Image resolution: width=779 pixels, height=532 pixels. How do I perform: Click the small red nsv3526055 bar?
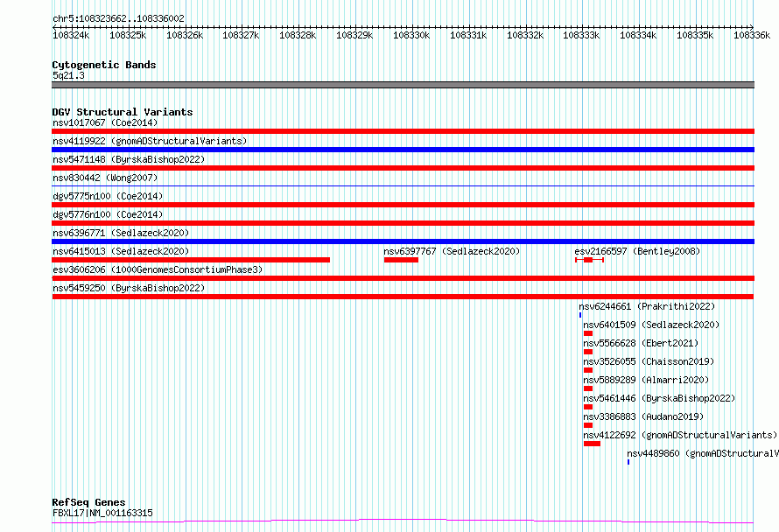tap(588, 370)
